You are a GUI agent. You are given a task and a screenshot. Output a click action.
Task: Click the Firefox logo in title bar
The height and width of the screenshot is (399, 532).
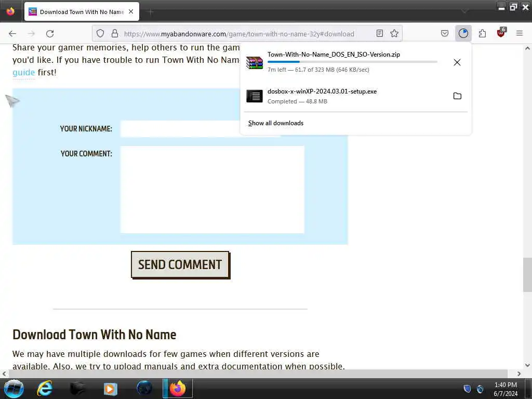coord(10,11)
